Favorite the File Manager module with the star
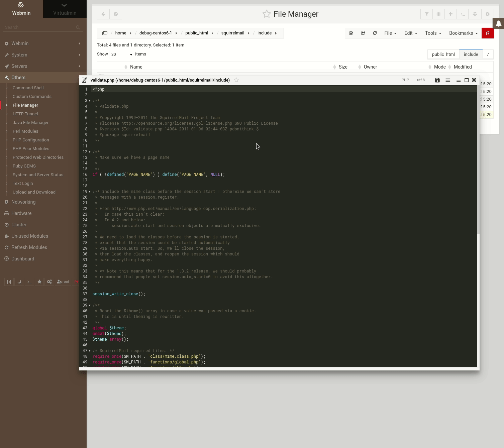This screenshot has height=448, width=504. point(267,14)
